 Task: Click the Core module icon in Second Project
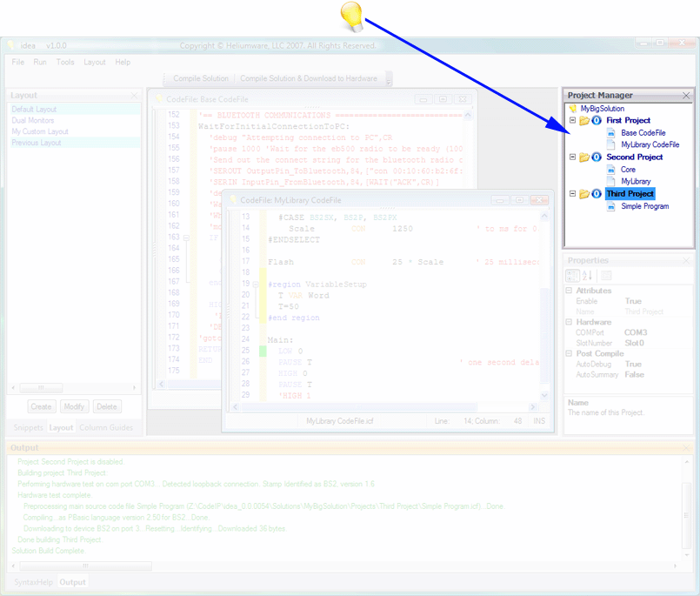tap(611, 170)
